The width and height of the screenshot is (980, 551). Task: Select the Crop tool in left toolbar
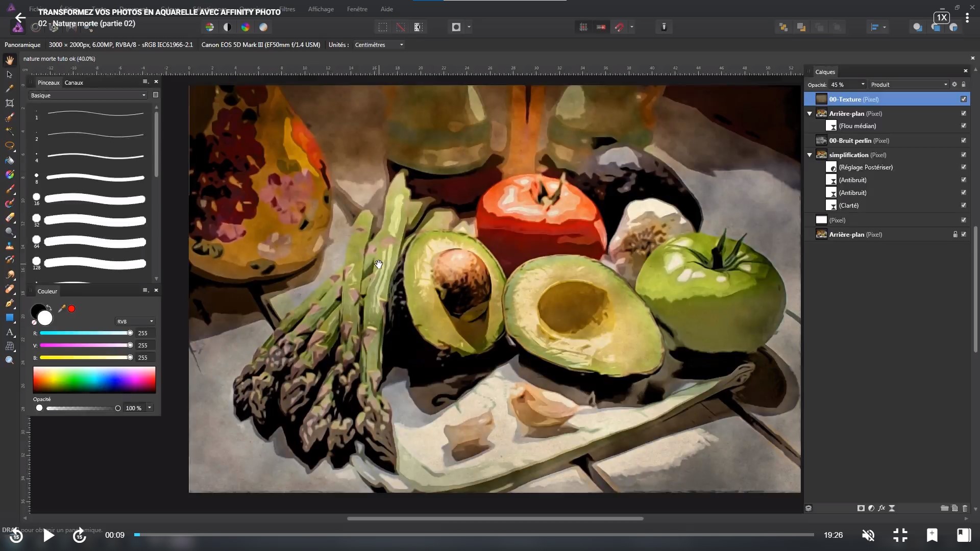point(9,103)
